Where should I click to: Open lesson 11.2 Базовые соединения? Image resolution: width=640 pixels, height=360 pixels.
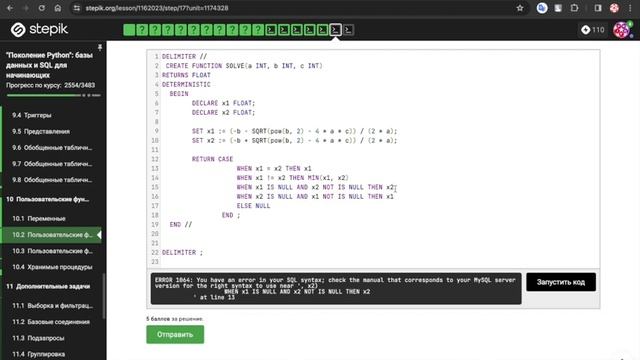tap(51, 322)
